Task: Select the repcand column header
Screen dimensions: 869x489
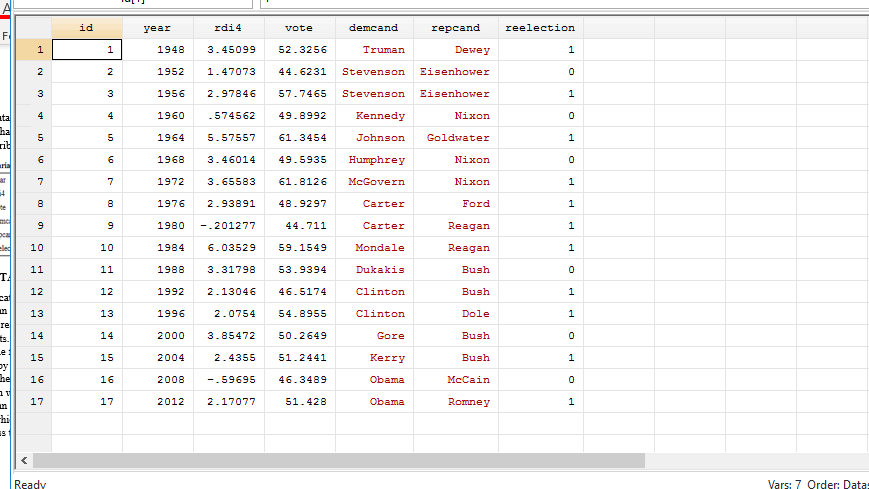Action: (x=456, y=28)
